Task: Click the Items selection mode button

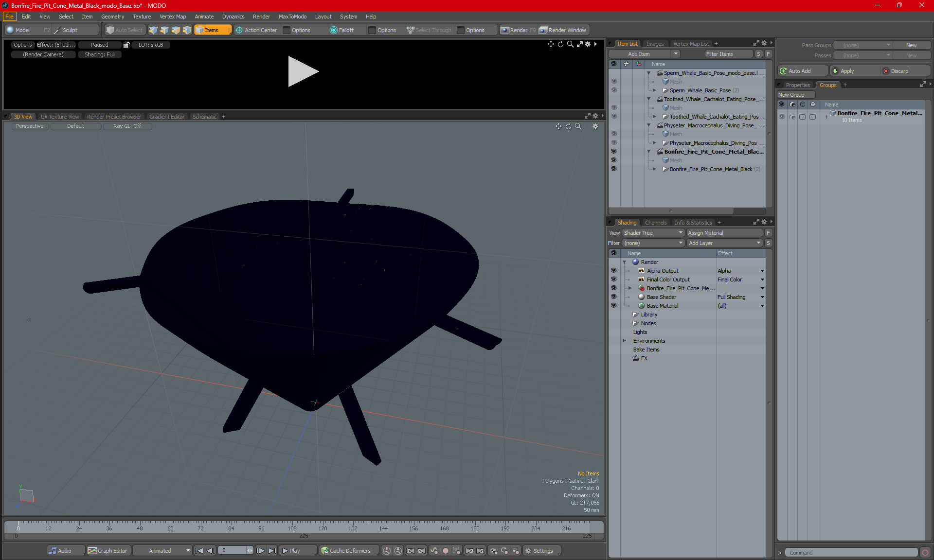Action: 213,30
